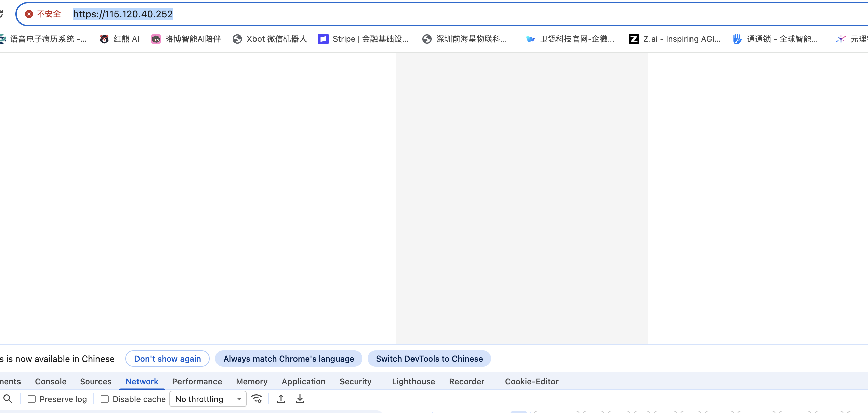
Task: Enable the Preserve log checkbox
Action: (x=31, y=399)
